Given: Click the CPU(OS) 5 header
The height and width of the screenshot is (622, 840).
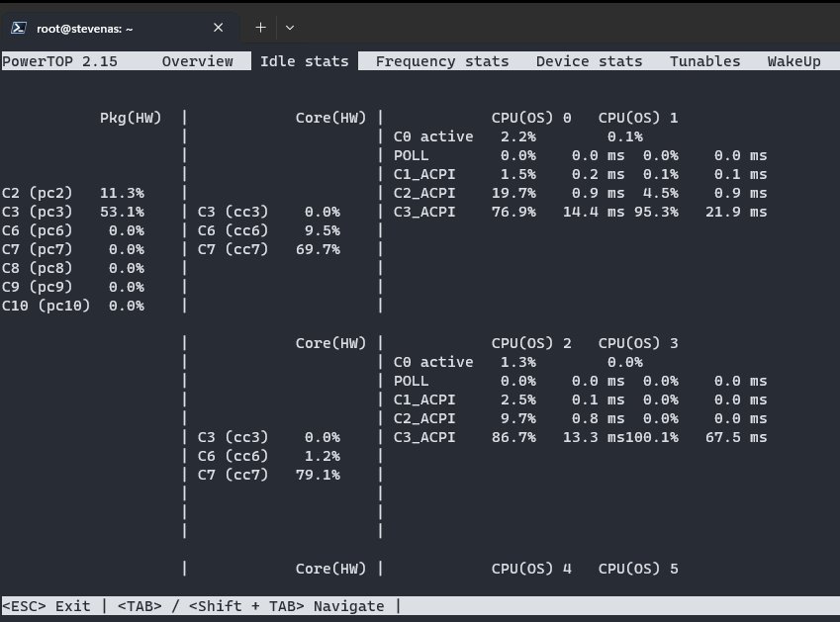Looking at the screenshot, I should click(638, 569).
